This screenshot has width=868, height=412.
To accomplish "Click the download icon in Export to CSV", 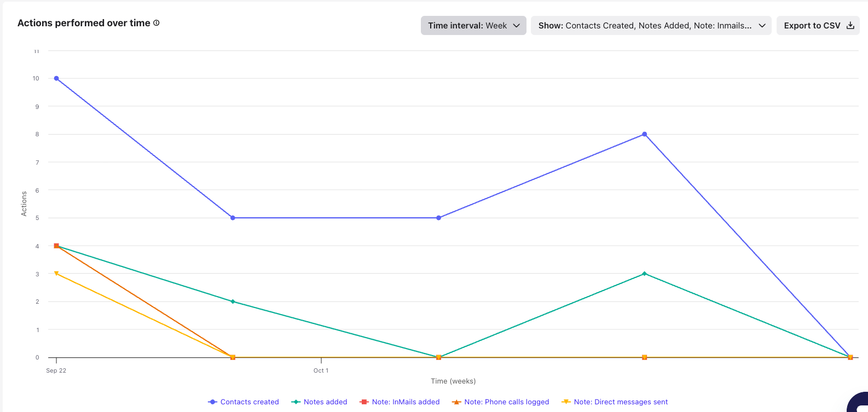I will (x=850, y=26).
